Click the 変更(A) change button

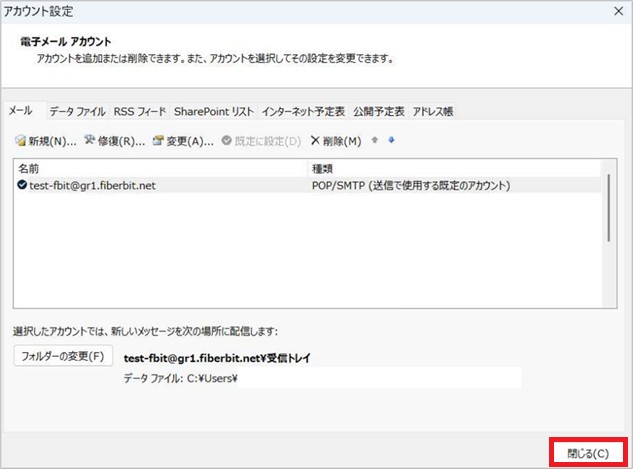pos(183,141)
